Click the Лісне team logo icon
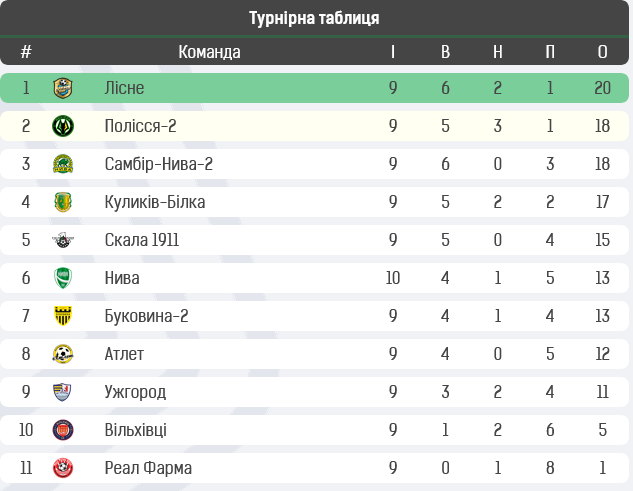633x491 pixels. pyautogui.click(x=63, y=88)
